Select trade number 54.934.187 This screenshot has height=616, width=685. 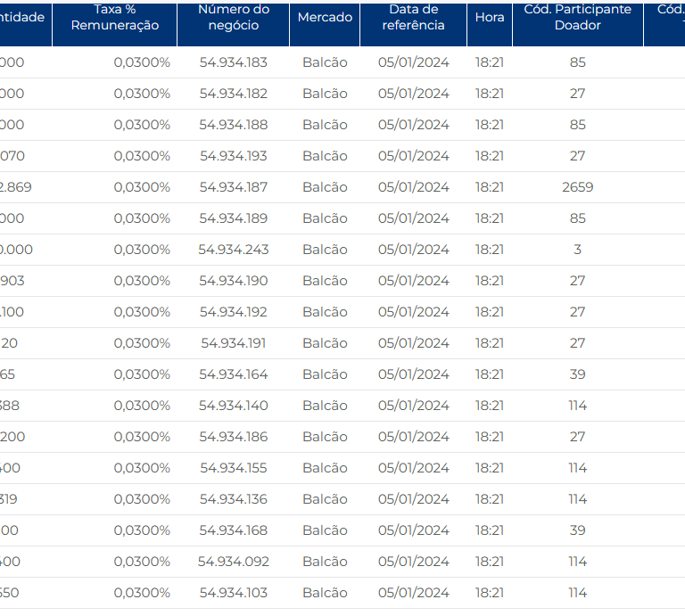(234, 187)
